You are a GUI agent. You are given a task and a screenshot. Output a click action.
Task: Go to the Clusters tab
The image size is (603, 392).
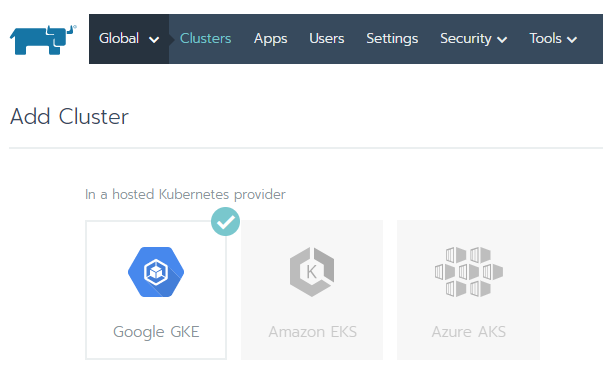[205, 38]
